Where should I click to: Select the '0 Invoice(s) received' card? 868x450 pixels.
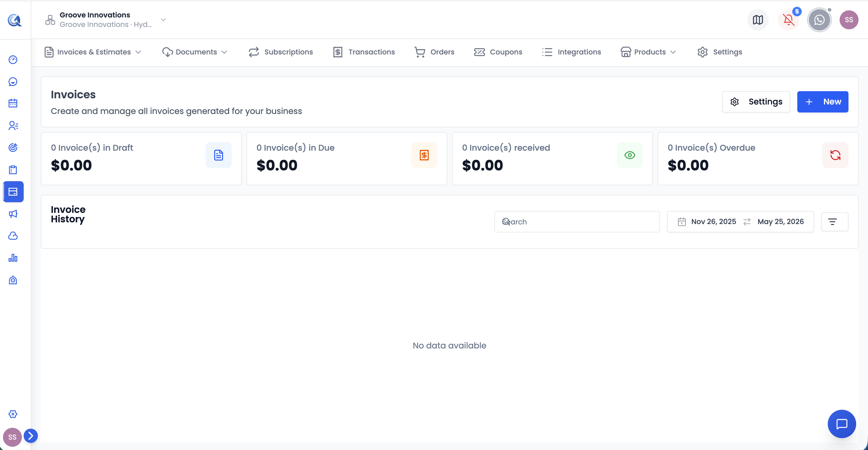pos(552,159)
